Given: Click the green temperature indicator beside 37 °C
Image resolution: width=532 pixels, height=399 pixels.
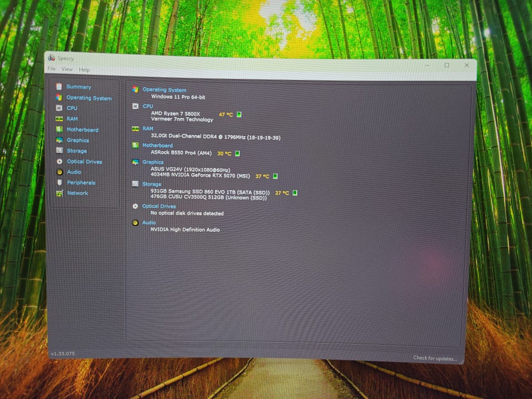Looking at the screenshot, I should click(x=275, y=176).
